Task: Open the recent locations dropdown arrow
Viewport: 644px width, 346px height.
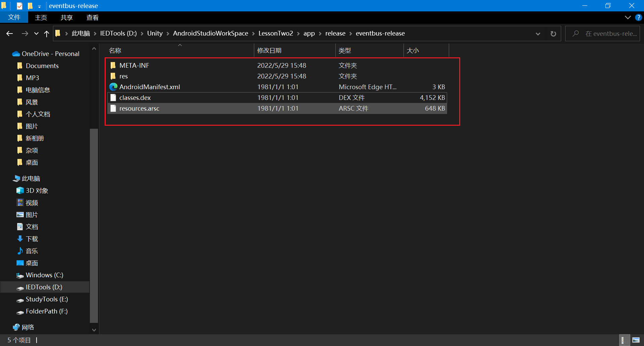Action: pos(36,34)
